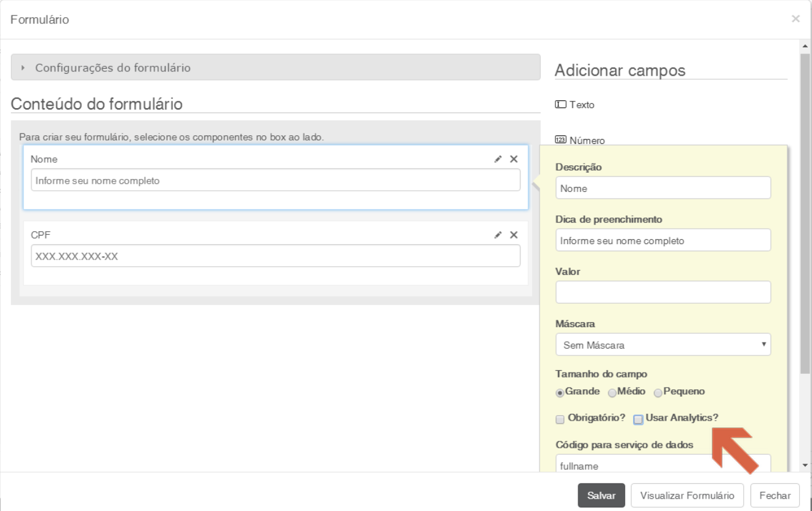Click the Máscara label
812x511 pixels.
(x=575, y=323)
